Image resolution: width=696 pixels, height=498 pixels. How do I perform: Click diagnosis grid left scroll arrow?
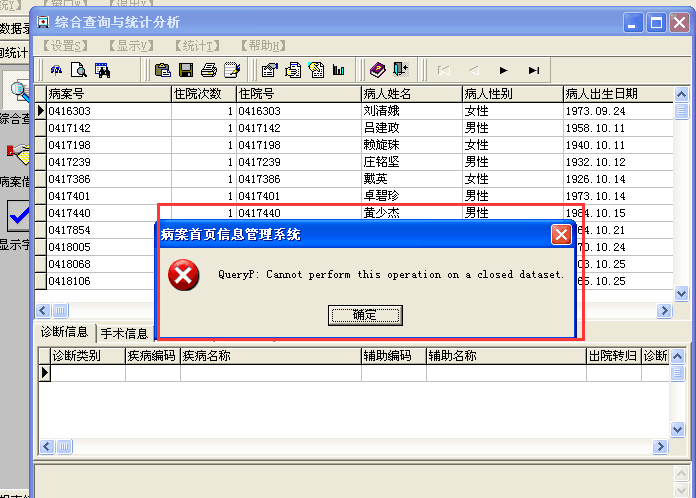click(47, 446)
